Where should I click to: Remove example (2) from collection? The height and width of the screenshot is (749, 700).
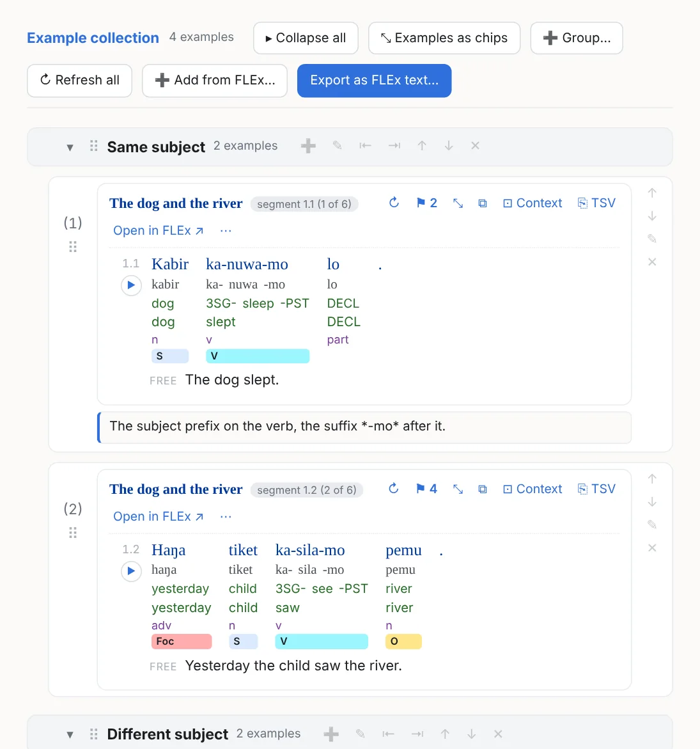tap(652, 548)
